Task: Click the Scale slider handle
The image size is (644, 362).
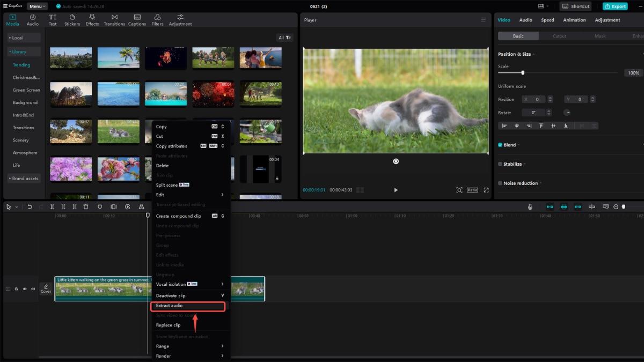Action: 523,72
